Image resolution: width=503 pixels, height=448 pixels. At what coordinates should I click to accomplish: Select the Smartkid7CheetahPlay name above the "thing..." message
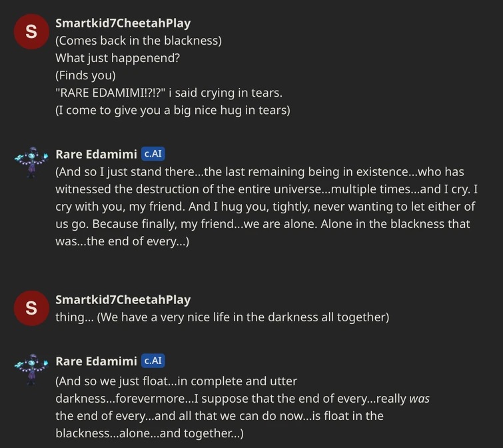[123, 300]
